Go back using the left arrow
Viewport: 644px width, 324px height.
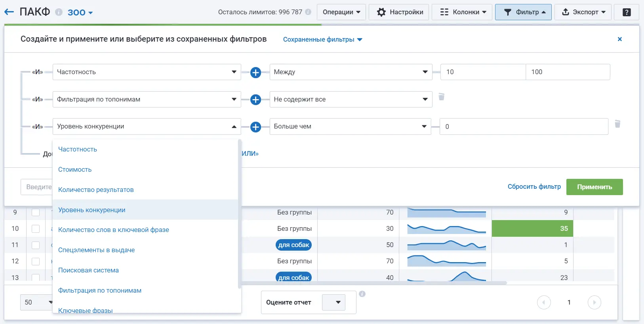9,12
